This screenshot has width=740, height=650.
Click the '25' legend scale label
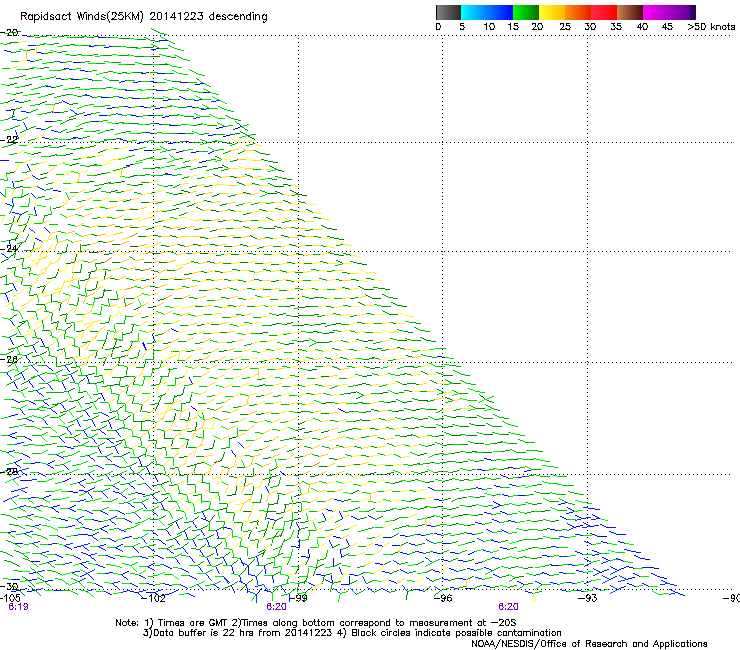coord(565,27)
